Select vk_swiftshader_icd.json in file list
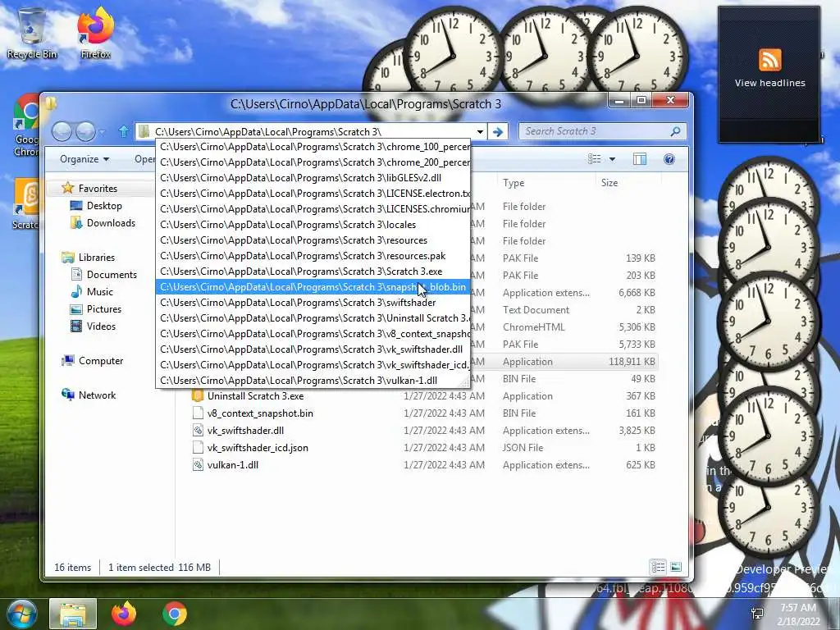This screenshot has width=840, height=630. (258, 447)
